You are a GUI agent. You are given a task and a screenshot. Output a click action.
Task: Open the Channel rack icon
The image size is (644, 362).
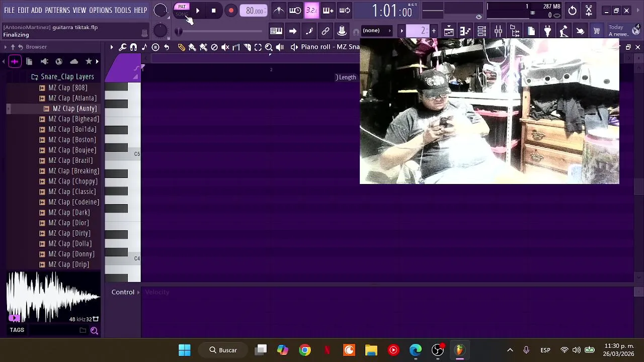(x=481, y=31)
